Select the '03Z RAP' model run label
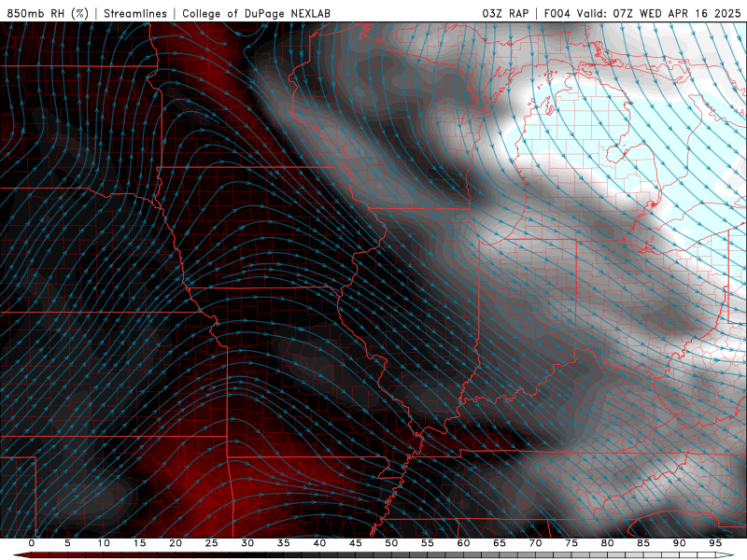This screenshot has width=747, height=560. coord(505,13)
